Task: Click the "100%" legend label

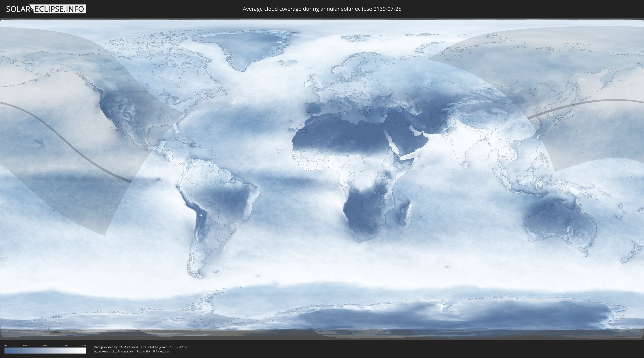Action: (83, 345)
